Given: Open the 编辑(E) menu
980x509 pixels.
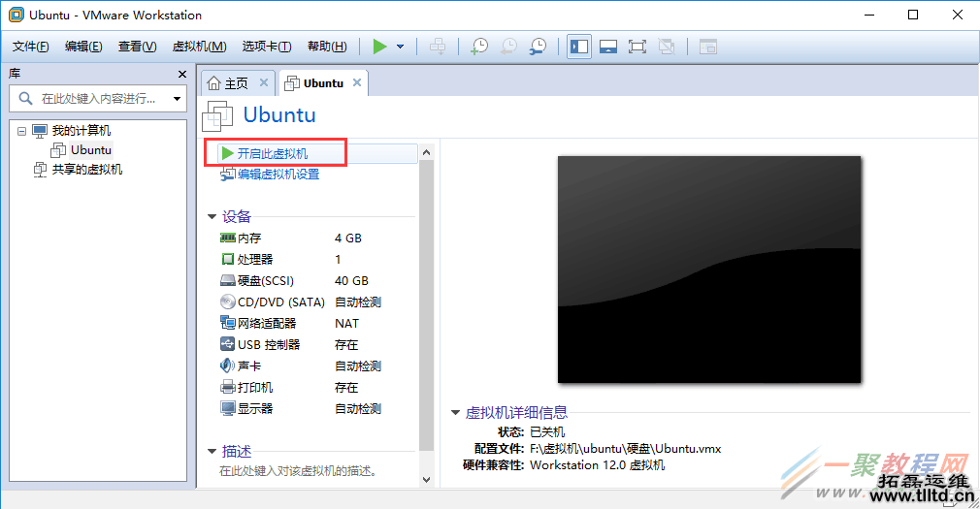Looking at the screenshot, I should [83, 47].
